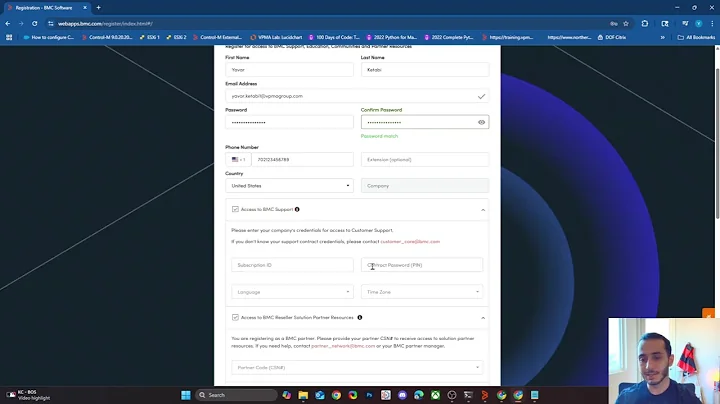The width and height of the screenshot is (720, 404).
Task: Open the Chrome three-dot menu
Action: (712, 23)
